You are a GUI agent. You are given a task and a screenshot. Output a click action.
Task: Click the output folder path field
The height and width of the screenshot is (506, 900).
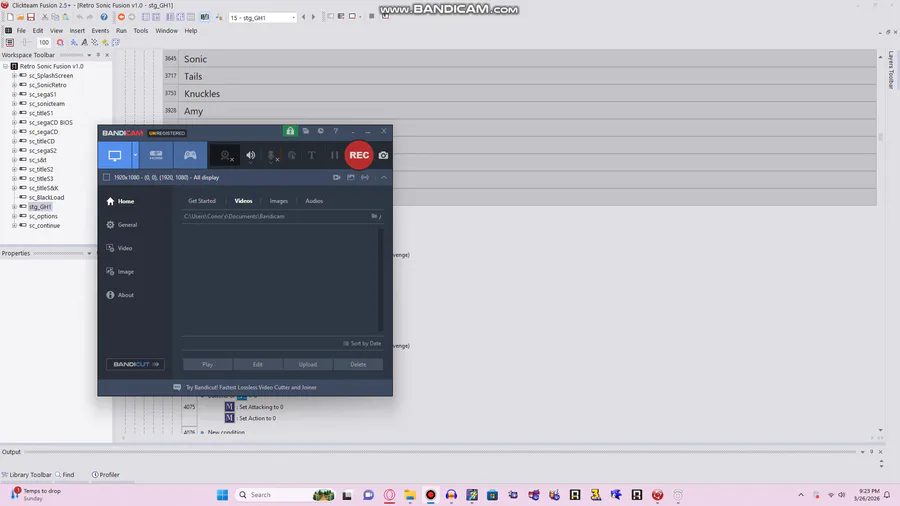pyautogui.click(x=276, y=217)
